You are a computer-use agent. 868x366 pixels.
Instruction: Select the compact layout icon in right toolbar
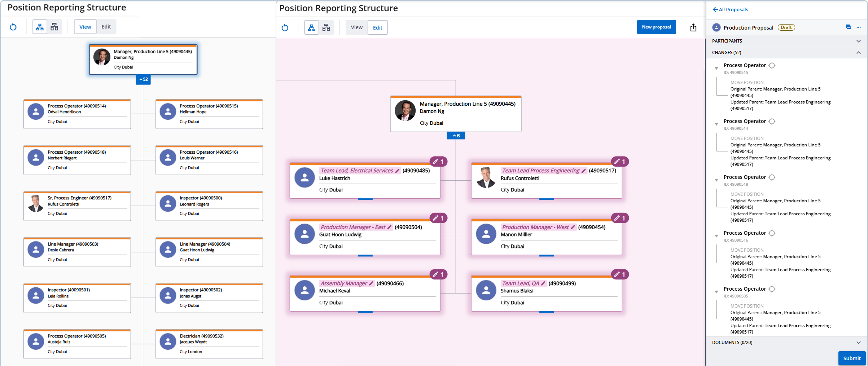(x=326, y=27)
